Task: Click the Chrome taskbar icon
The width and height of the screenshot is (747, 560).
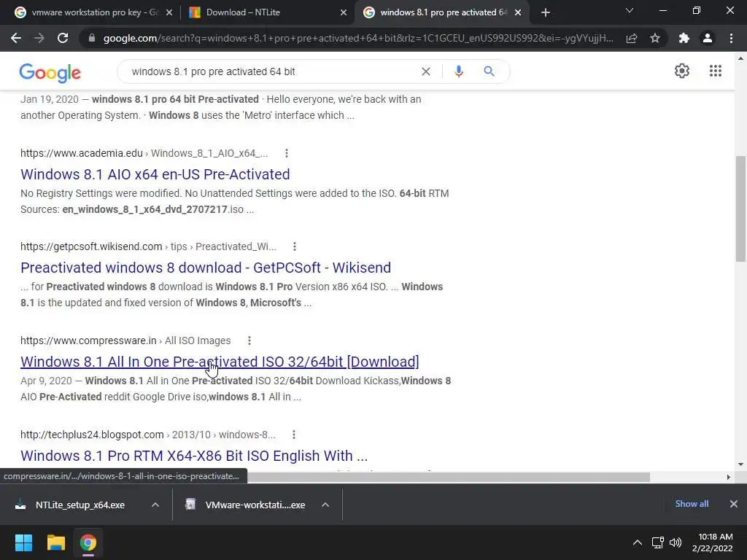Action: click(x=88, y=542)
